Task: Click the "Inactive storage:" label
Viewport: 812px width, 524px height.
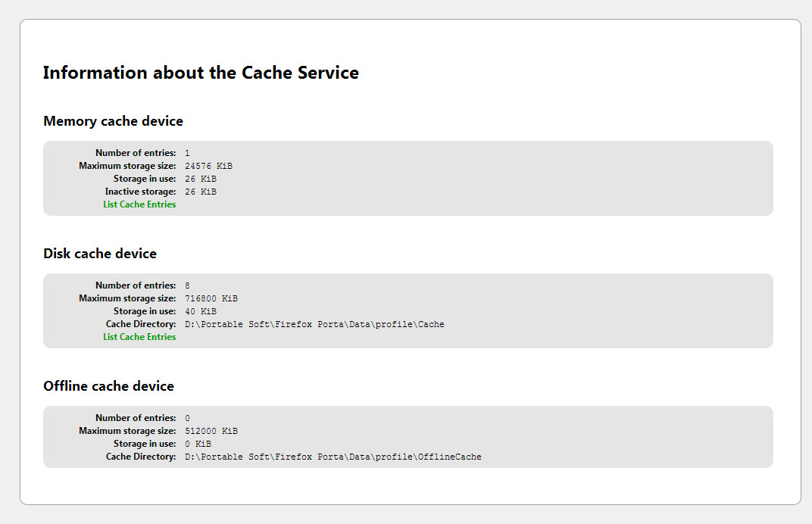Action: tap(140, 192)
